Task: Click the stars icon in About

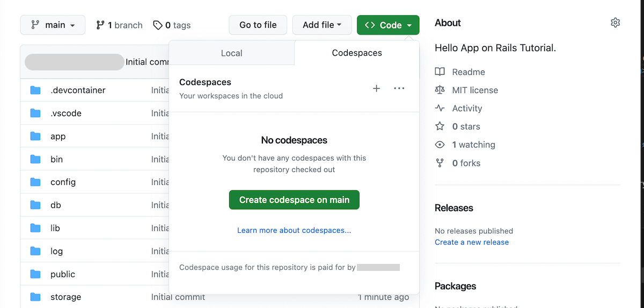Action: click(x=440, y=126)
